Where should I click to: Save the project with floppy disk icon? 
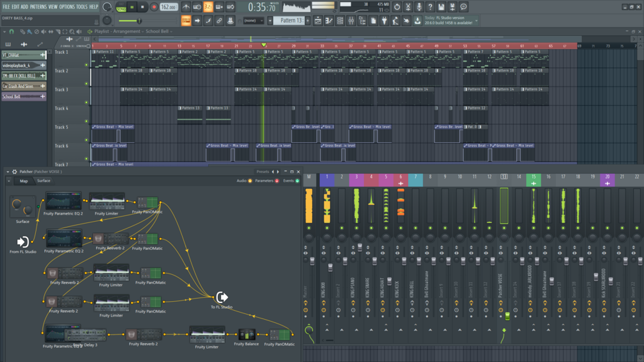tap(441, 7)
